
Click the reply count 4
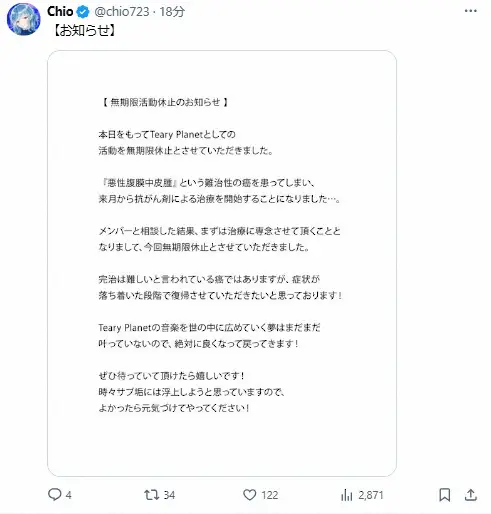pos(68,495)
